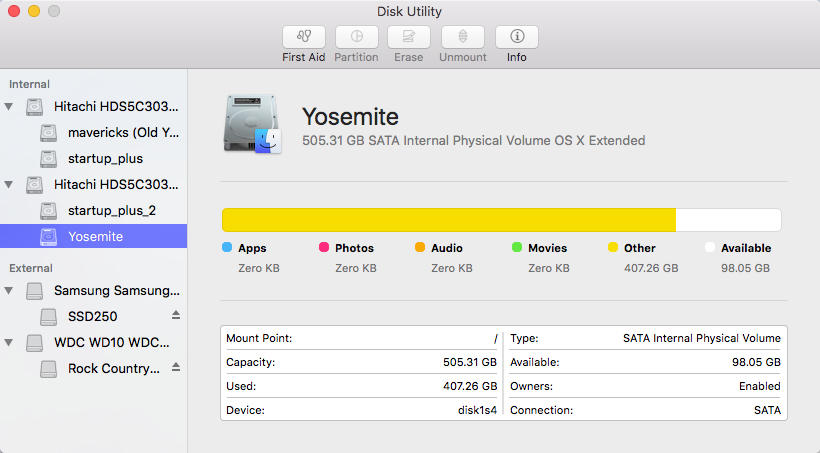Click the Device disk1s4 value
This screenshot has height=453, width=820.
point(477,410)
